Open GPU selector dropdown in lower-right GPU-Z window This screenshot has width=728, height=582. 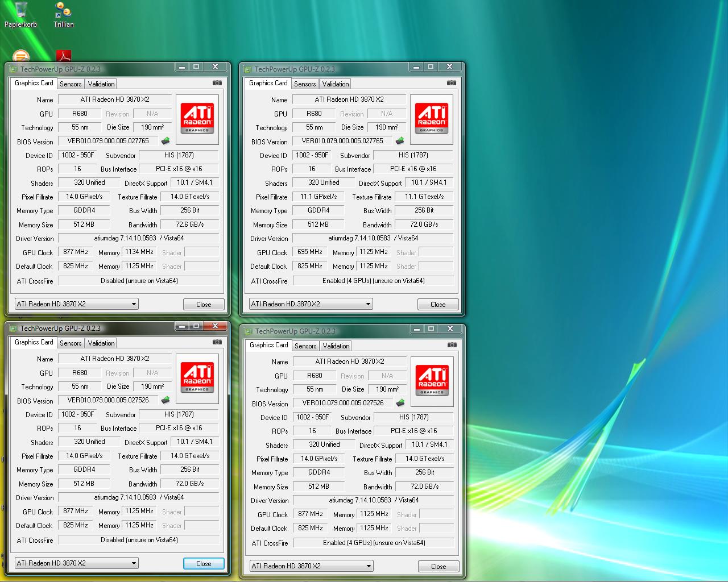(x=311, y=566)
